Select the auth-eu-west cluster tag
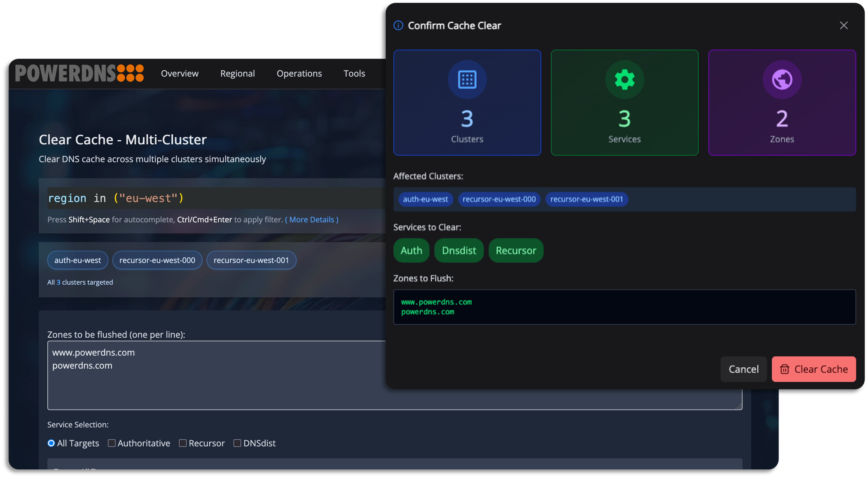This screenshot has width=868, height=478. click(77, 260)
